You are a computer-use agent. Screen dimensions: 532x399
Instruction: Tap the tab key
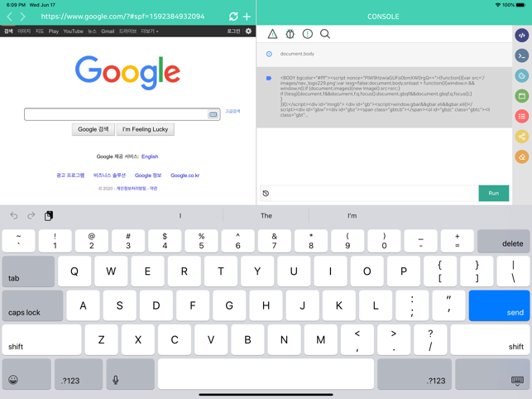coord(28,272)
